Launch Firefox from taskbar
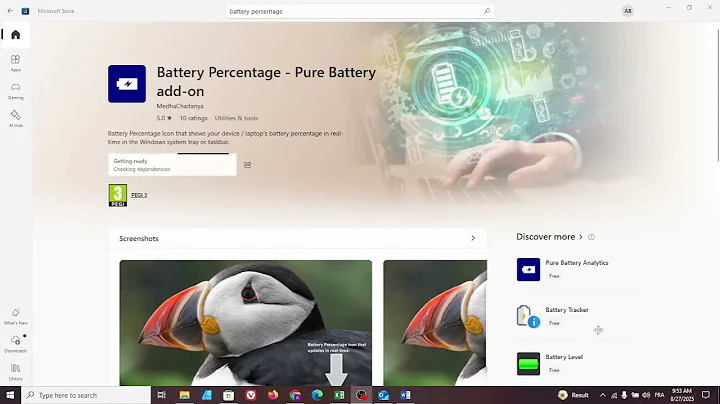 pyautogui.click(x=273, y=395)
